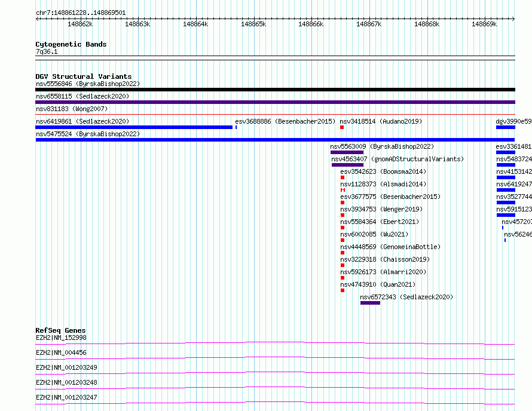Select nsv5584364 (Ebert2021) label
Image resolution: width=532 pixels, height=411 pixels.
pos(380,222)
